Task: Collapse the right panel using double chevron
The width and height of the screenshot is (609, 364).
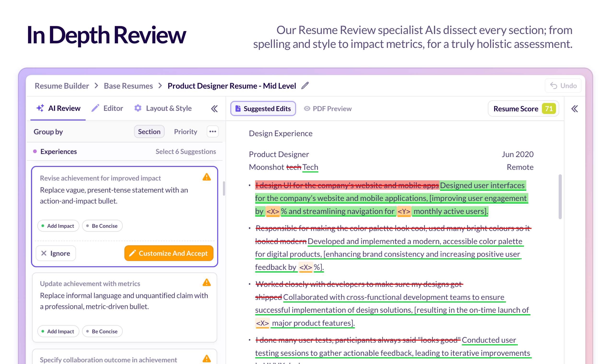Action: coord(575,108)
